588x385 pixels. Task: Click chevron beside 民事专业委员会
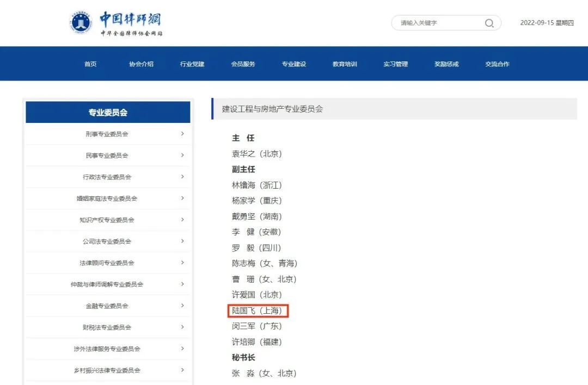coord(182,155)
